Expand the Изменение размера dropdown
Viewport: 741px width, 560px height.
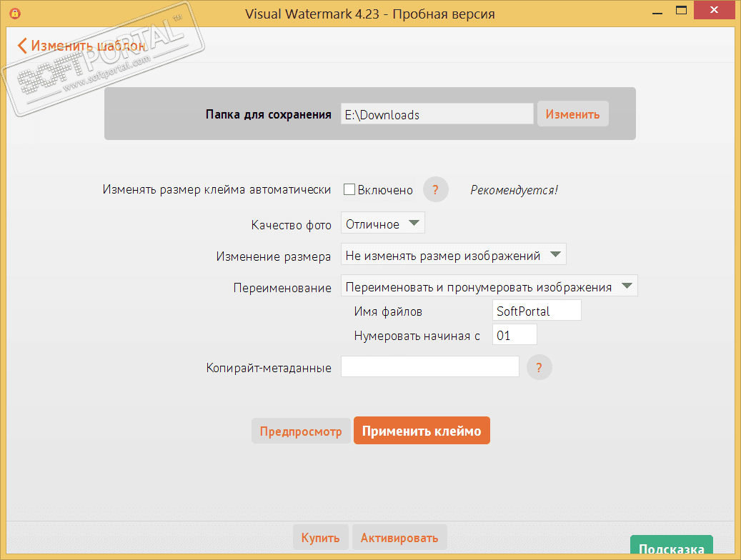point(454,255)
